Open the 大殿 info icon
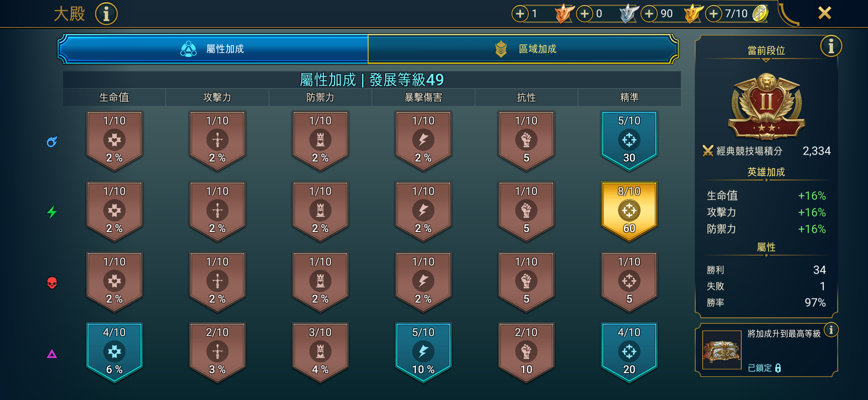Screen dimensions: 868x400 click(106, 14)
